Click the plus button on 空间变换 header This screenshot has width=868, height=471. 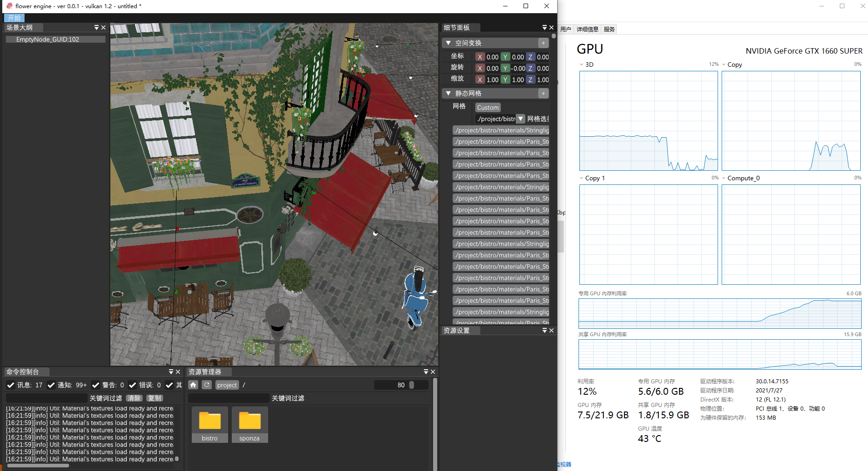click(x=543, y=43)
